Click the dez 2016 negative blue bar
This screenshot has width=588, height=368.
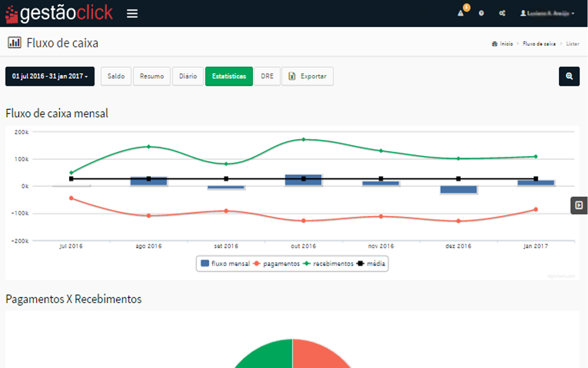458,190
